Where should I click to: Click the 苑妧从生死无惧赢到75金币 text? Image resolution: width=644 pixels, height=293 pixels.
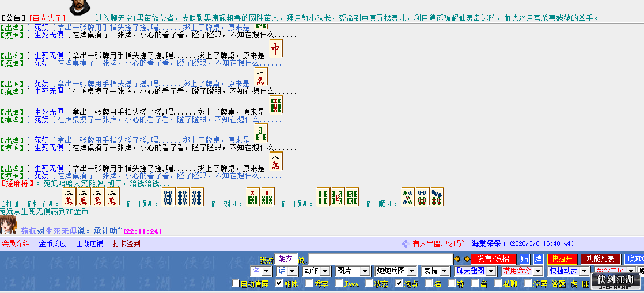44,211
